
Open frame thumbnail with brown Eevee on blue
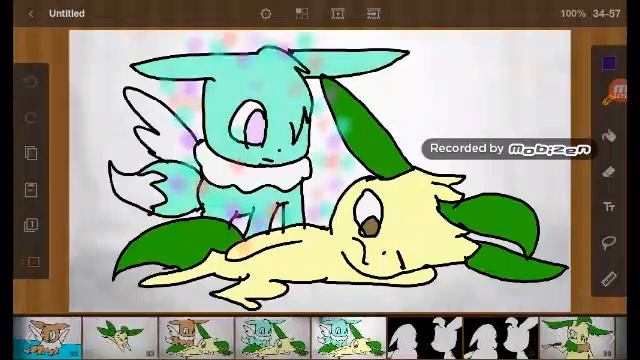47,338
